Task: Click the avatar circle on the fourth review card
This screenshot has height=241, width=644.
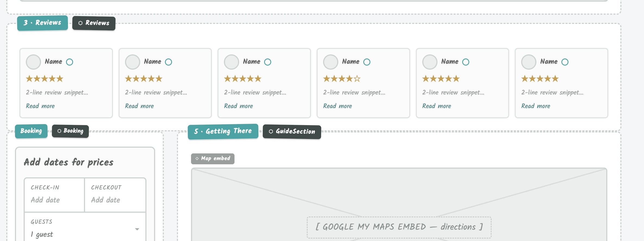Action: click(x=330, y=62)
